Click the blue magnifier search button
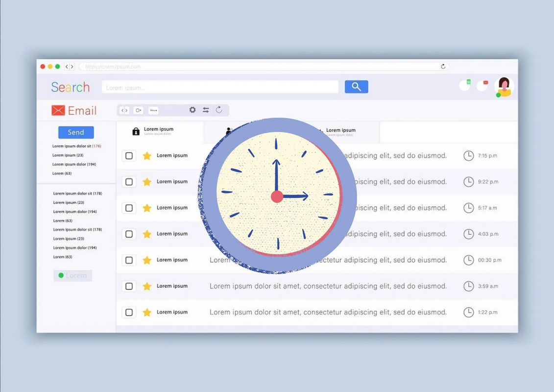 [356, 87]
